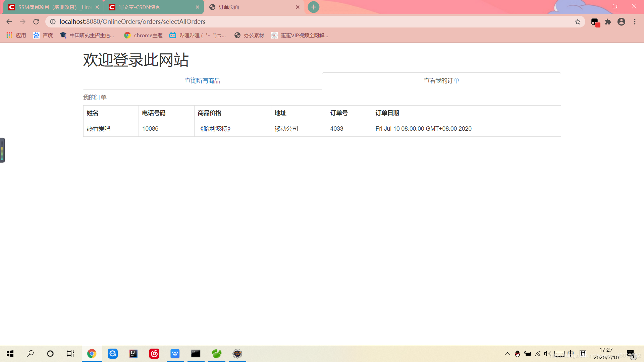Screen dimensions: 644x362
Task: Toggle the 中 input method indicator
Action: (x=571, y=354)
